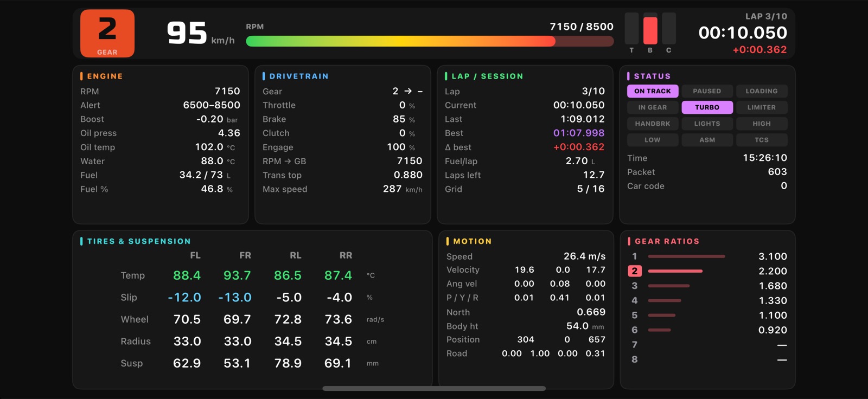Click the 95 km/h speed readout

(x=200, y=33)
